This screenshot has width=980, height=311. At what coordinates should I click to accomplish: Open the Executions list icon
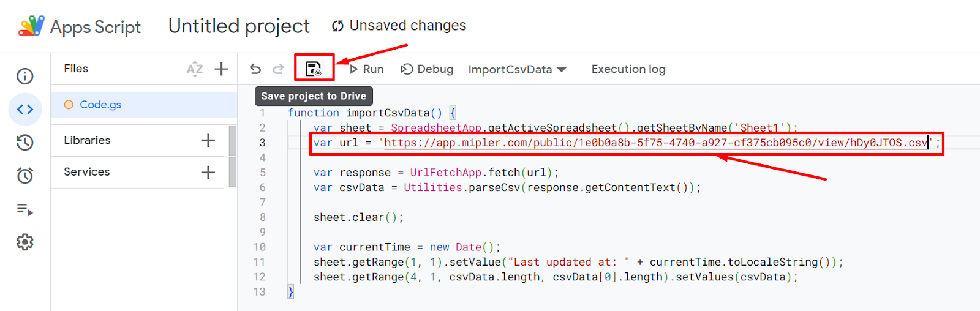[x=25, y=209]
